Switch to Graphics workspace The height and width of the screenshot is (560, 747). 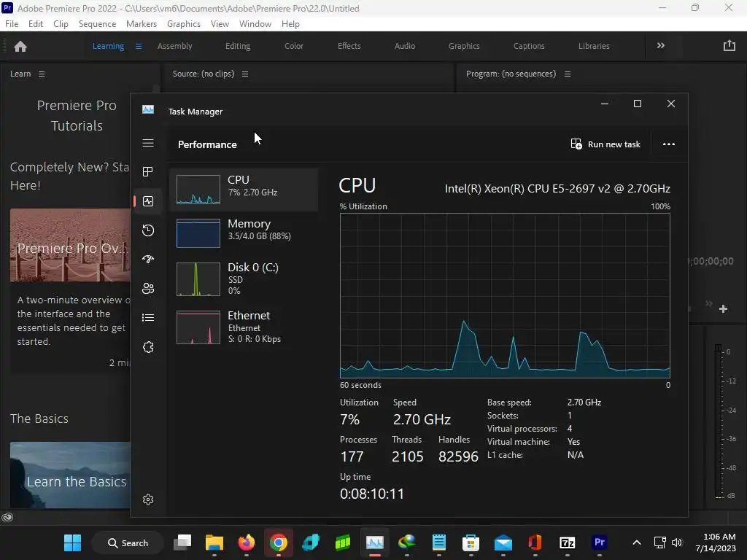pos(464,46)
